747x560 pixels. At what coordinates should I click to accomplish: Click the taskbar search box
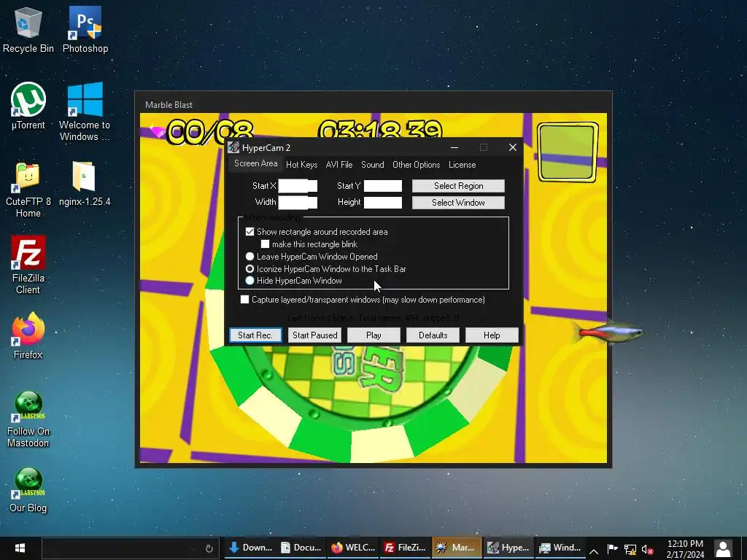click(131, 548)
